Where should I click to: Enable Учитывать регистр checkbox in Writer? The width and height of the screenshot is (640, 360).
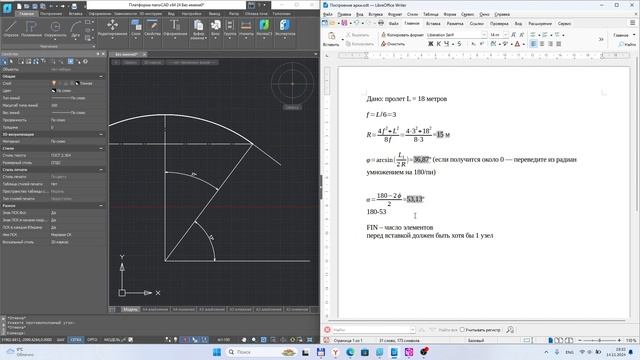point(462,329)
